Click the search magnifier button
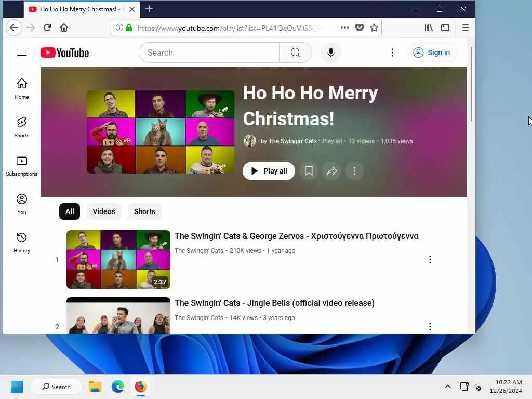Image resolution: width=532 pixels, height=399 pixels. point(296,52)
